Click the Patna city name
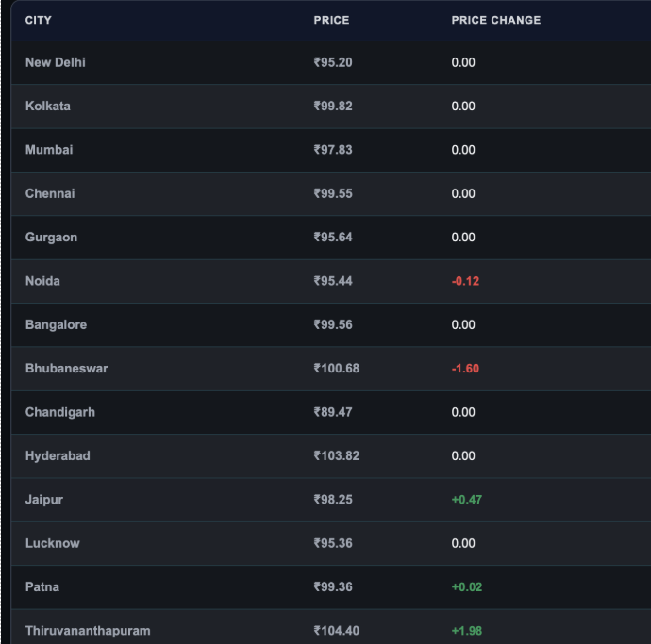Viewport: 651px width, 644px height. 42,587
